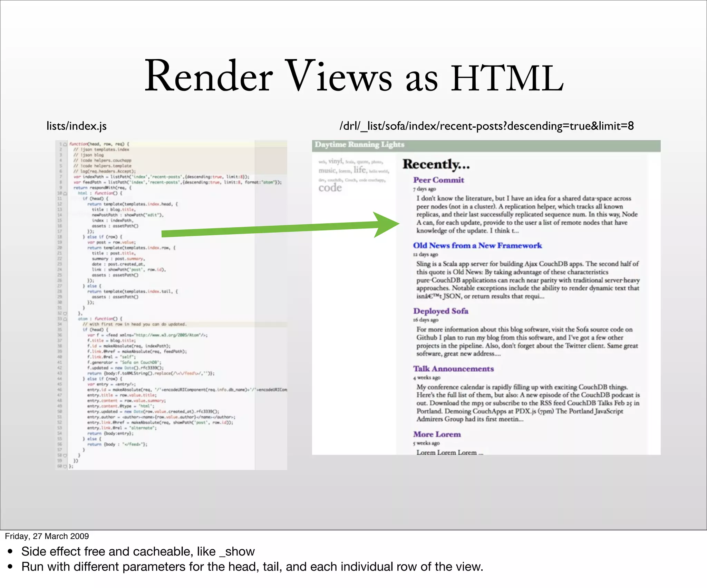This screenshot has width=707, height=588.
Task: Click fold marker on code line 60
Action: 65,466
